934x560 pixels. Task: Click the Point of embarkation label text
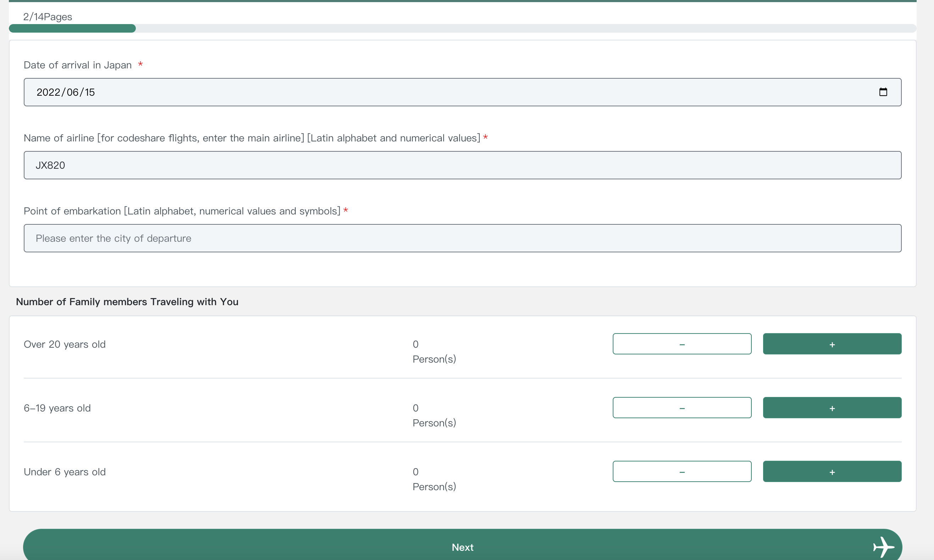click(182, 211)
